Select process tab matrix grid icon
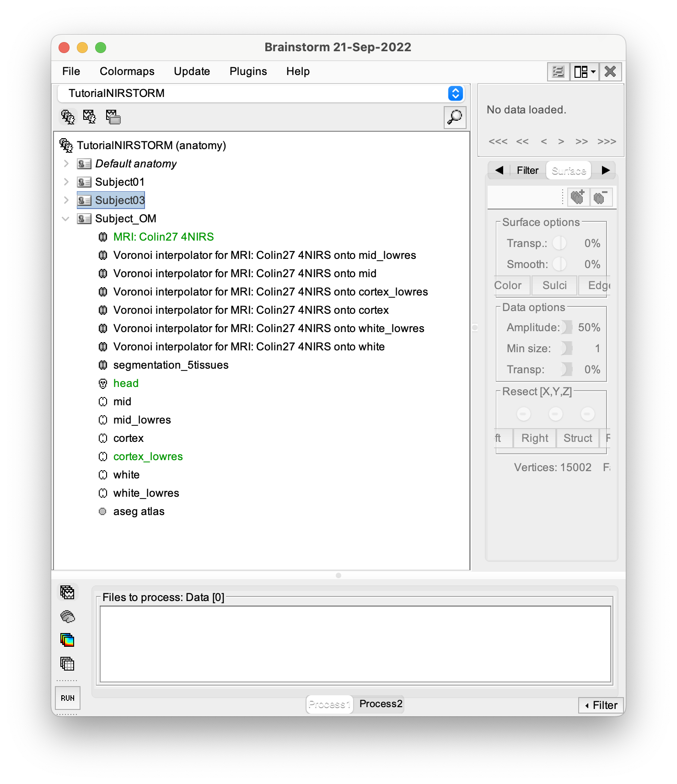The height and width of the screenshot is (784, 677). coord(67,663)
